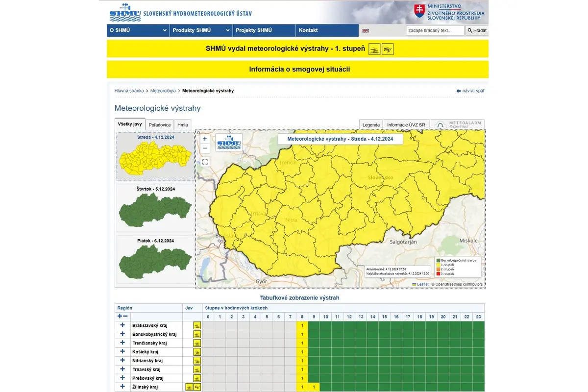Viewport: 588px width, 392px height.
Task: Expand the Košický kraj region row
Action: 122,351
